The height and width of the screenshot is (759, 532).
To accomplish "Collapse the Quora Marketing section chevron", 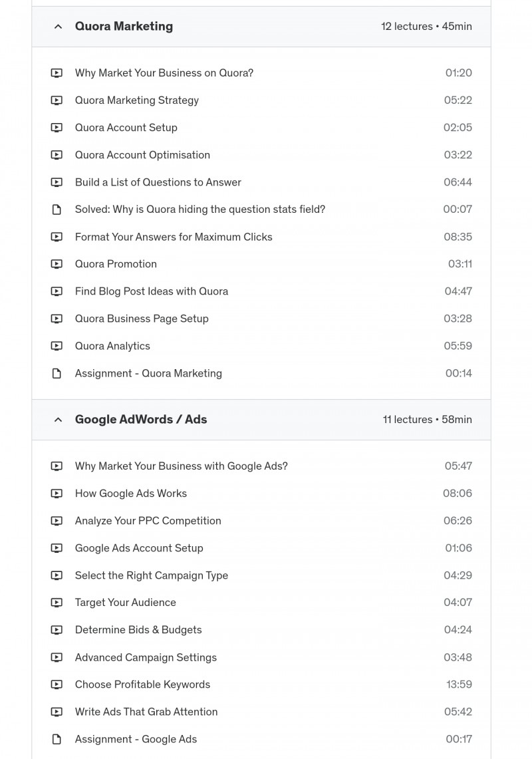I will [x=58, y=27].
